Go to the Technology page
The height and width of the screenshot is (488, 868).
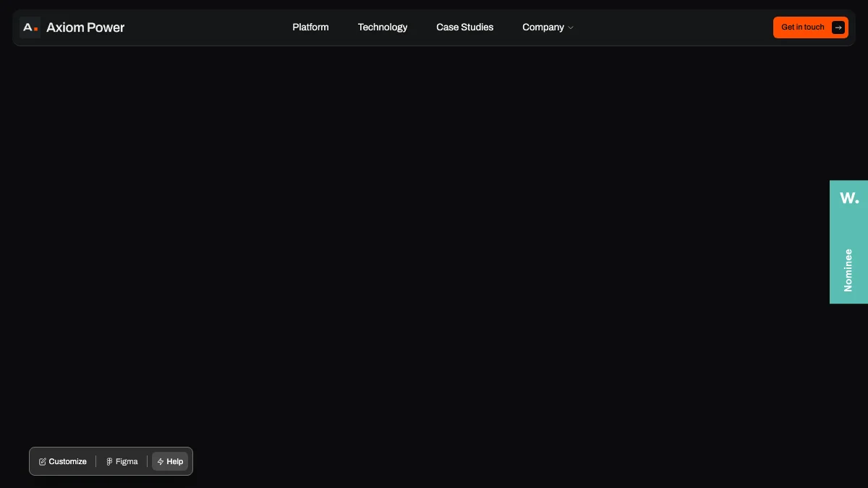[x=383, y=27]
